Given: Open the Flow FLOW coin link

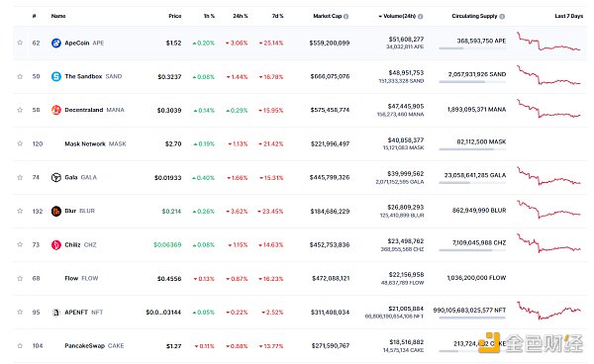Looking at the screenshot, I should 81,278.
